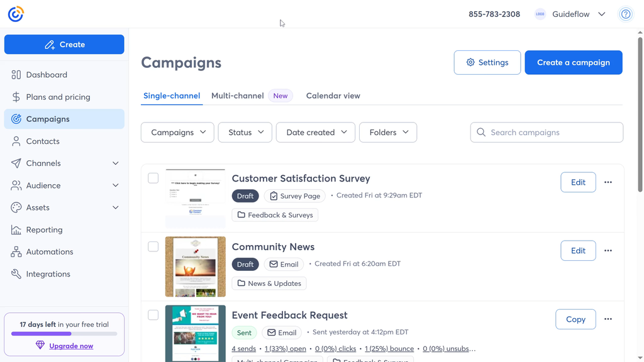
Task: Open the help question mark icon
Action: pos(625,14)
